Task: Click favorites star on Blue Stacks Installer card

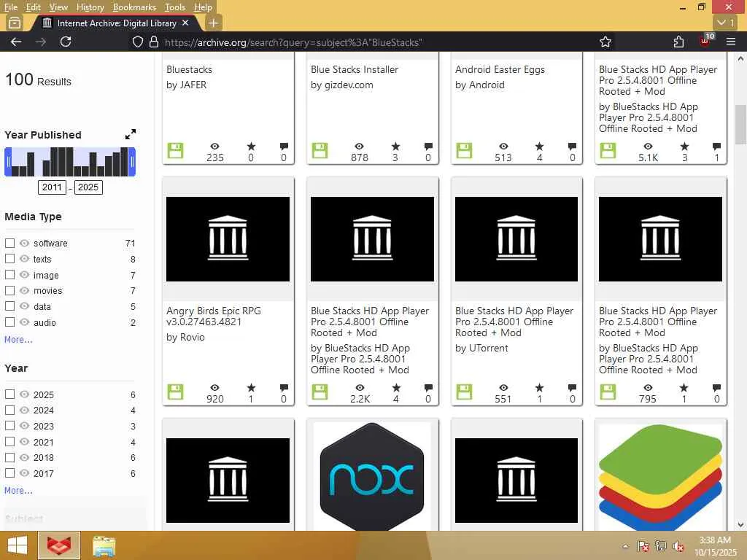Action: click(395, 146)
